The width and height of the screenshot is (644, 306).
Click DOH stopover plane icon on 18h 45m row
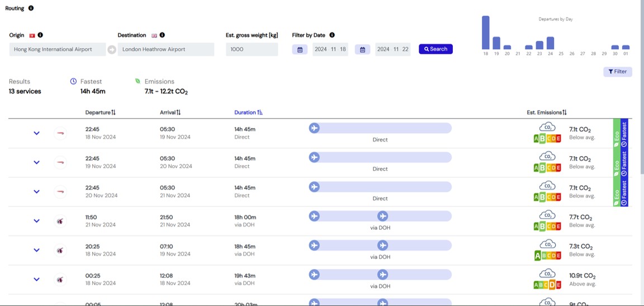(382, 245)
